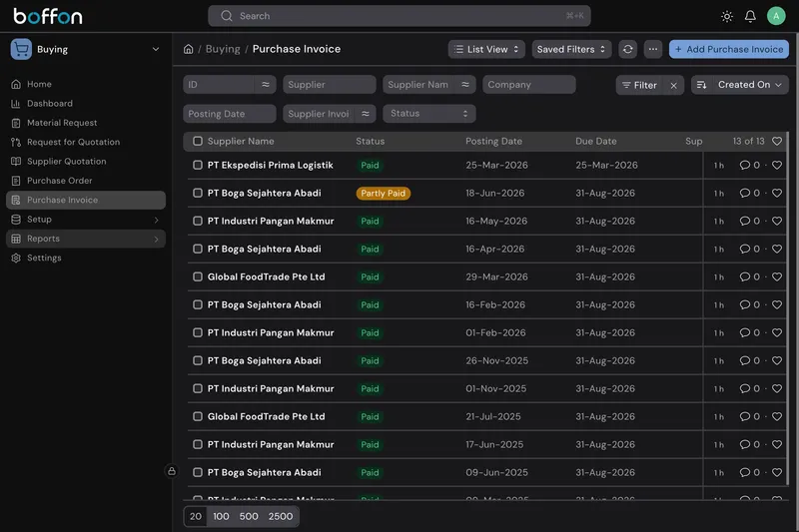Screen dimensions: 799x532
Task: Check the 01-Nov-2025 invoice row
Action: (x=198, y=388)
